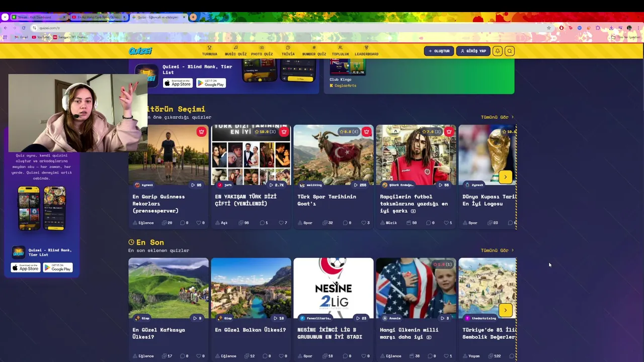Click play count 2.7K on Türk Dizi
This screenshot has width=644, height=362.
point(277,185)
